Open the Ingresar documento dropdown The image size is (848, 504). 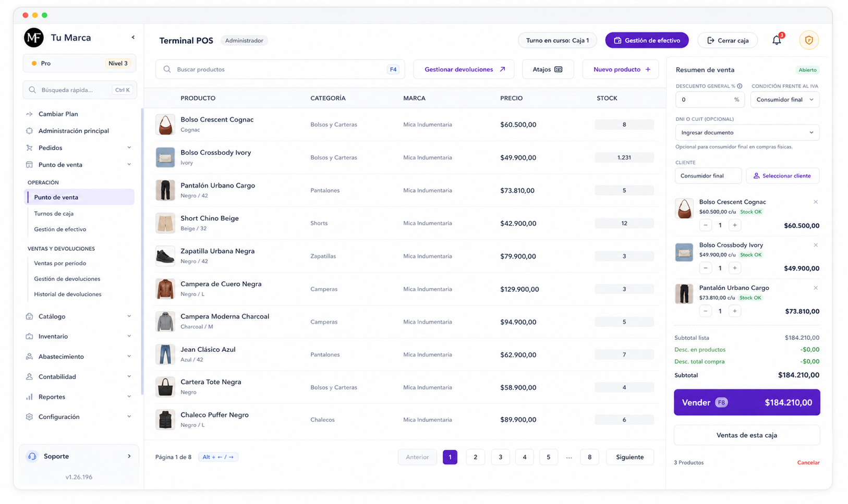click(747, 132)
